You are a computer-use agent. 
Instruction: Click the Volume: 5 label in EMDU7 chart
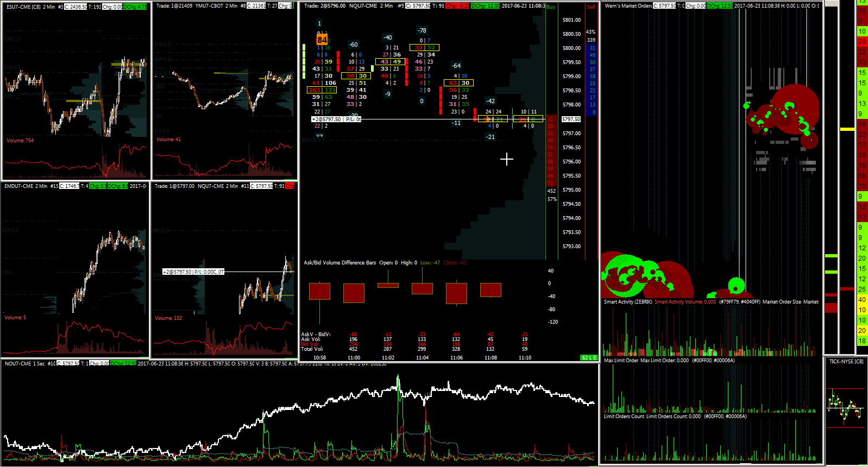click(x=15, y=318)
